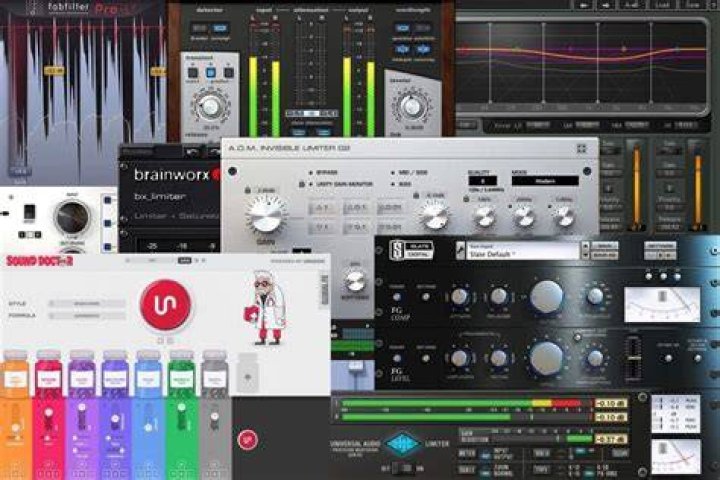Select the green bottle in Sound Doctor
This screenshot has width=720, height=480.
click(182, 374)
